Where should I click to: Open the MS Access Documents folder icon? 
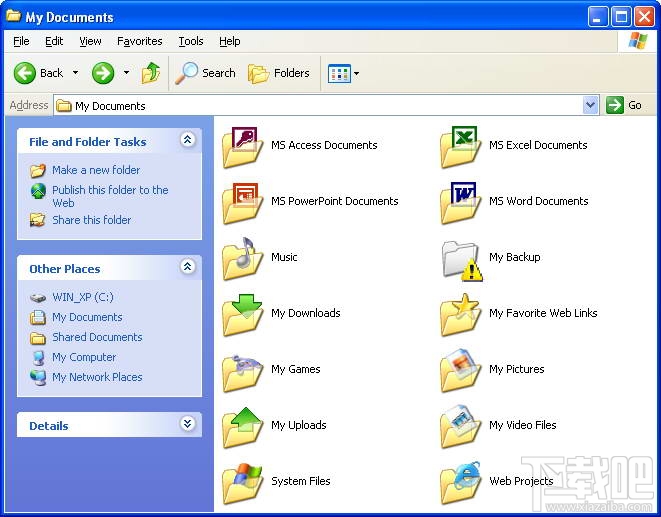coord(242,146)
